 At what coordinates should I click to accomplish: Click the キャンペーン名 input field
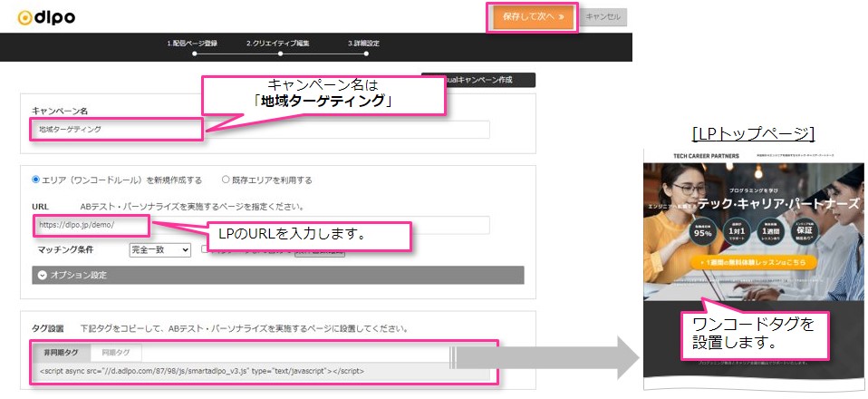[260, 129]
